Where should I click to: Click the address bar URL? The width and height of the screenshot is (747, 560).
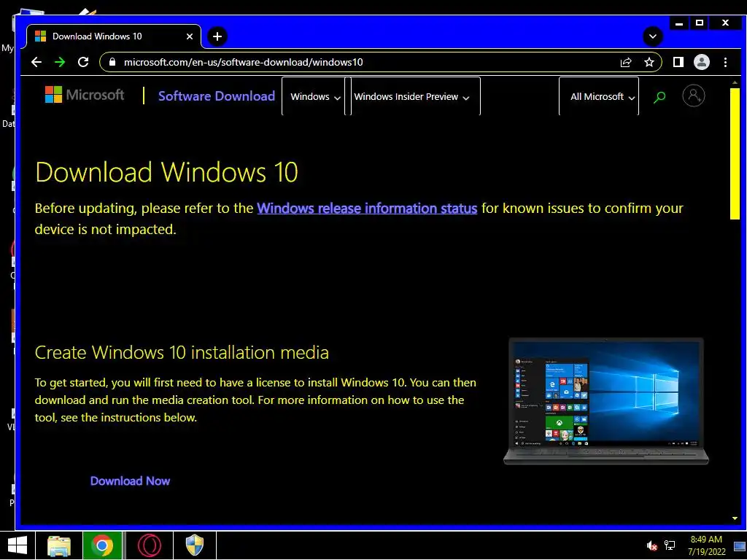tap(243, 63)
